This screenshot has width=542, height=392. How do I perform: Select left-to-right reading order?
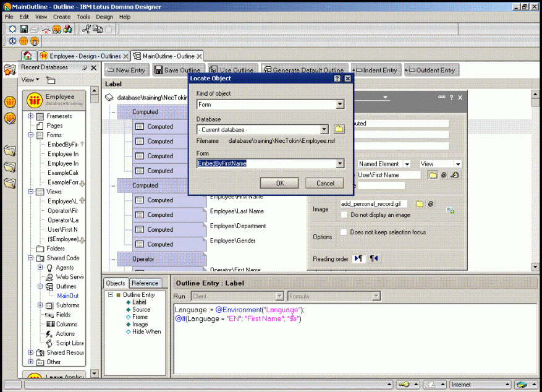359,258
